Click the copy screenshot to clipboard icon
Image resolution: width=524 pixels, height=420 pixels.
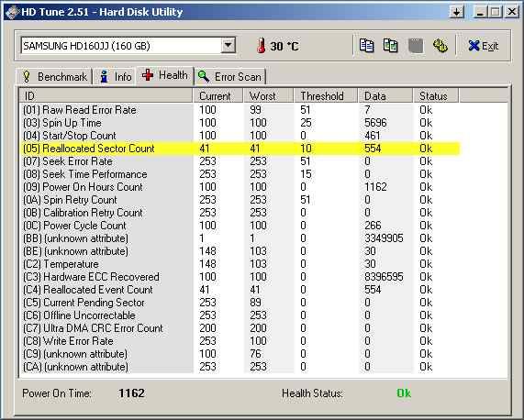tap(391, 46)
